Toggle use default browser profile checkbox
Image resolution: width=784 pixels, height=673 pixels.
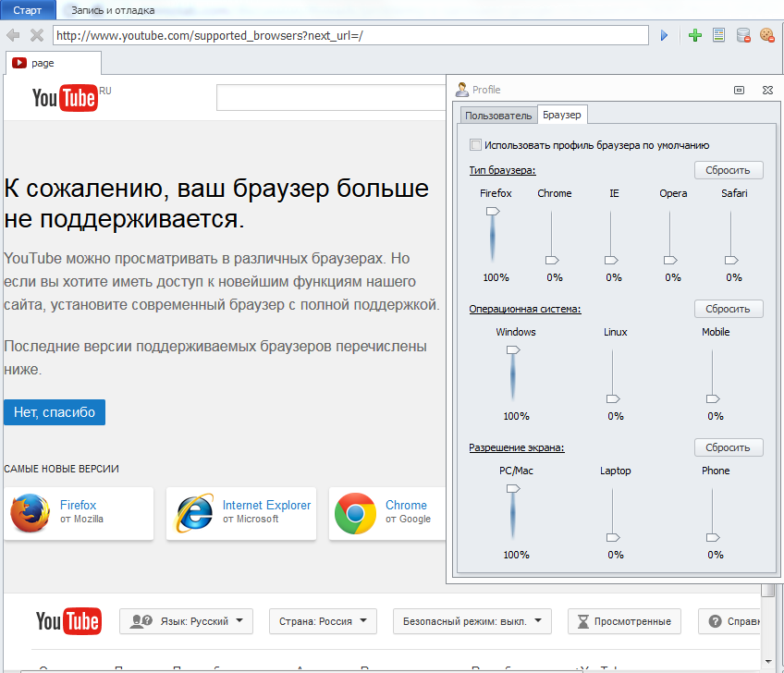[x=475, y=145]
